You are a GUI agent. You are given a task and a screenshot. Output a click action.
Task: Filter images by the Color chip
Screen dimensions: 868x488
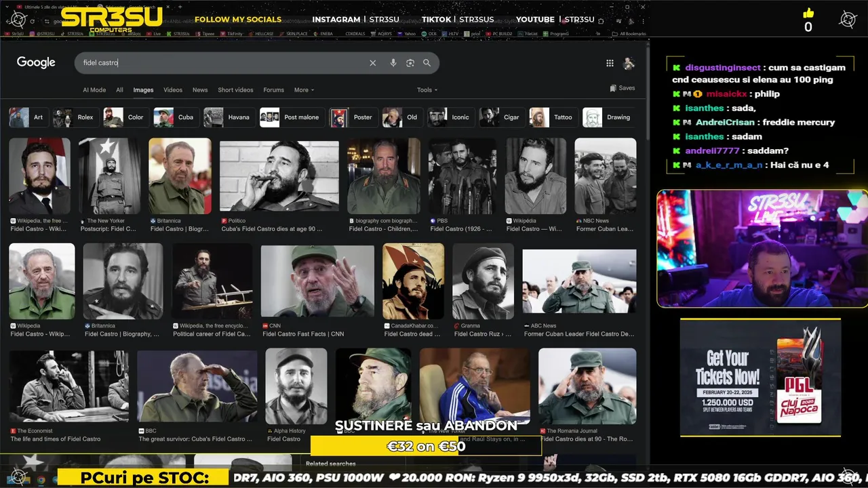(125, 117)
